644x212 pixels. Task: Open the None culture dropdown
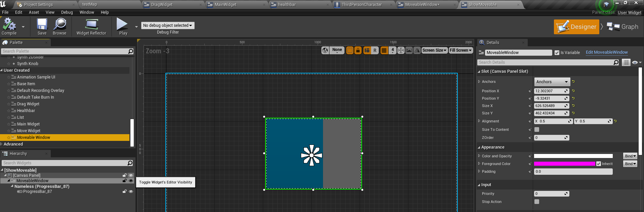point(337,50)
